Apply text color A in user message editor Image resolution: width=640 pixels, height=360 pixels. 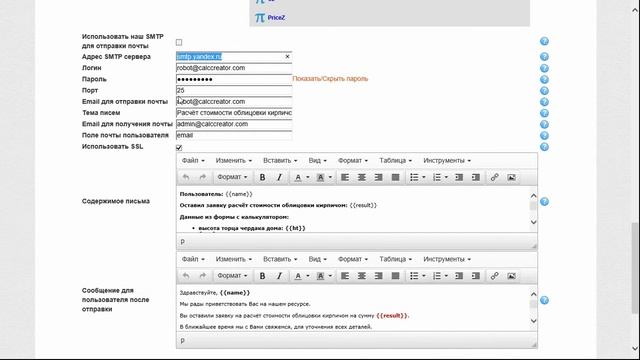(298, 276)
